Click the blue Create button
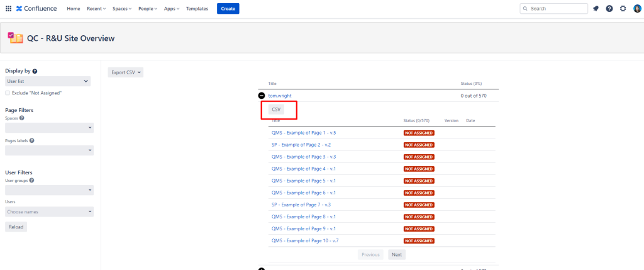Image resolution: width=644 pixels, height=270 pixels. [228, 9]
